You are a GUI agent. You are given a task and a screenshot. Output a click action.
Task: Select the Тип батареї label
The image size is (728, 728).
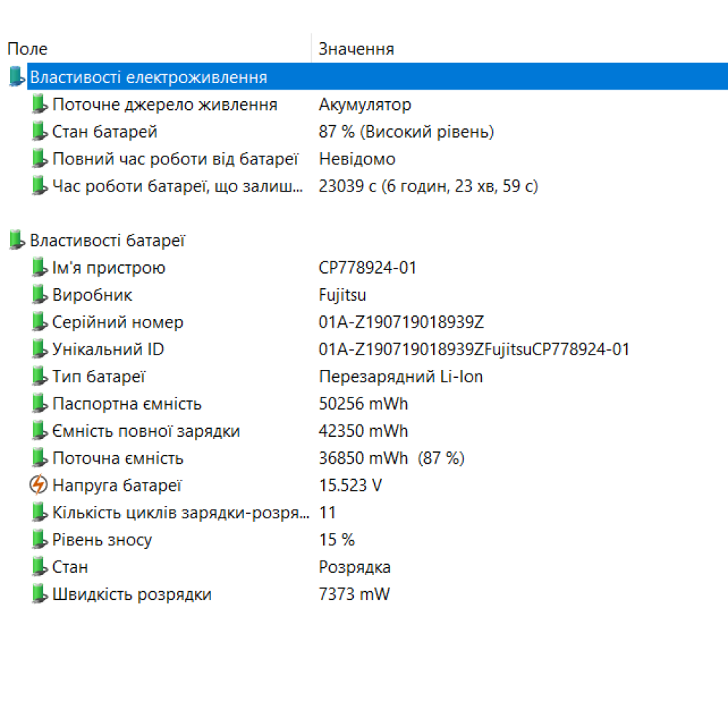tap(99, 376)
